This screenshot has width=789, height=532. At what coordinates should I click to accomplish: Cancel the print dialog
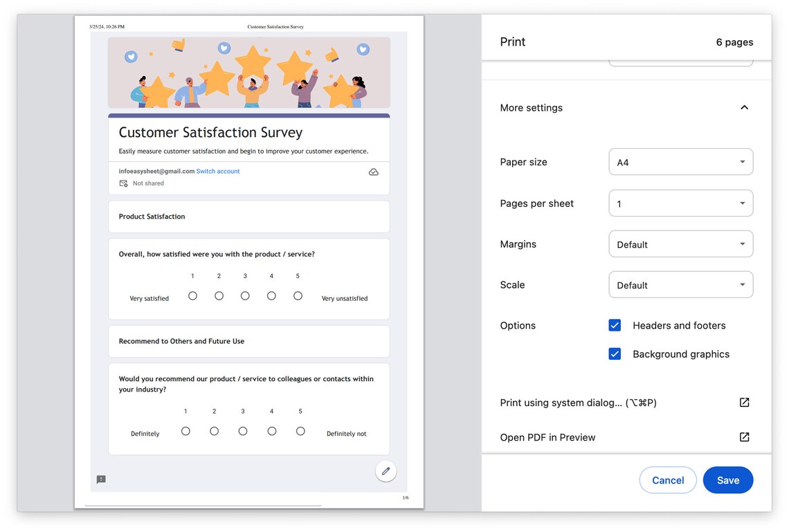point(667,479)
